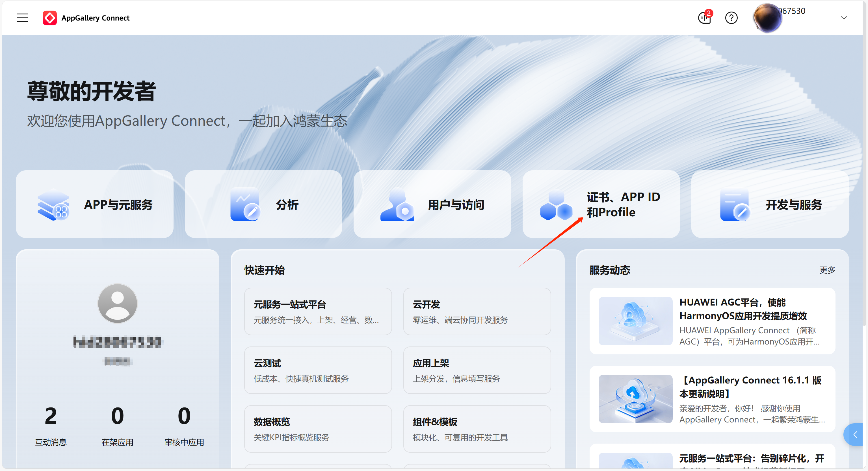
Task: Click the account avatar in header
Action: tap(767, 18)
